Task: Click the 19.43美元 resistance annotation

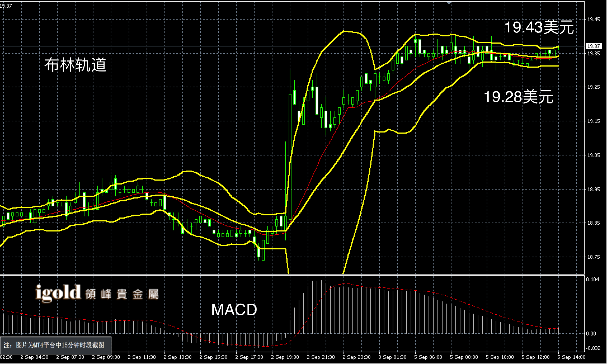Action: tap(539, 27)
